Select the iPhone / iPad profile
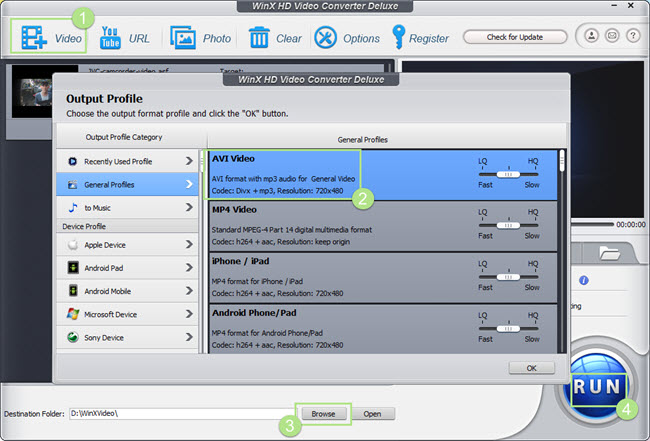Image resolution: width=650 pixels, height=441 pixels. (383, 278)
